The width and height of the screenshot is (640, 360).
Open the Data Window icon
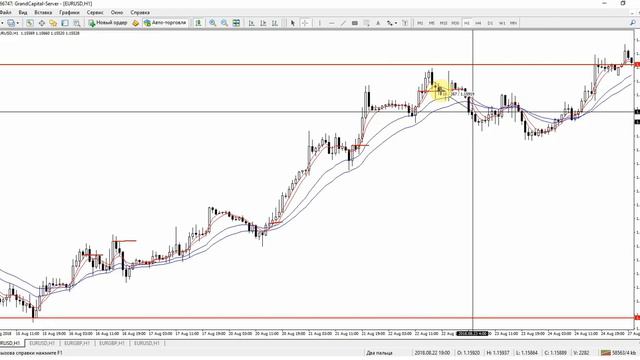click(x=42, y=23)
